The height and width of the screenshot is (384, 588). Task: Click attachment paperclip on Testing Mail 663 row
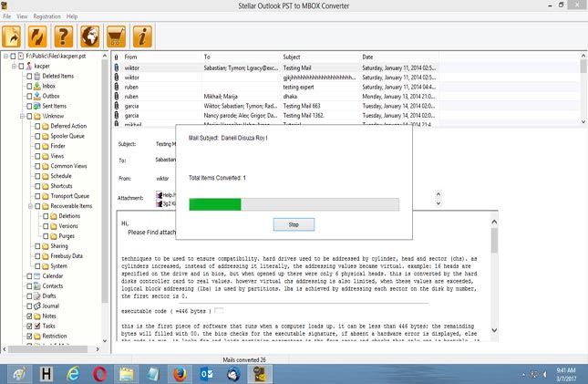tap(117, 106)
